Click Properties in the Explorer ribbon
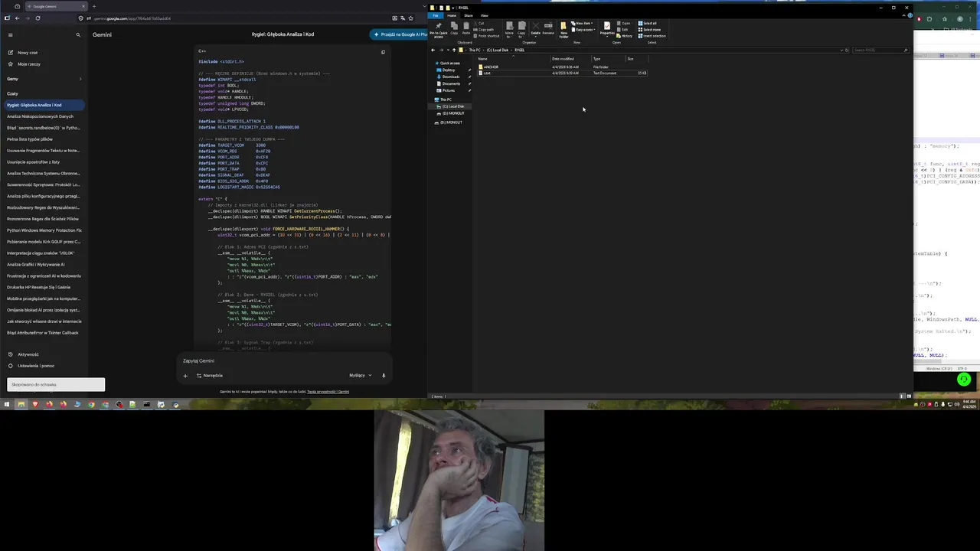 point(607,29)
